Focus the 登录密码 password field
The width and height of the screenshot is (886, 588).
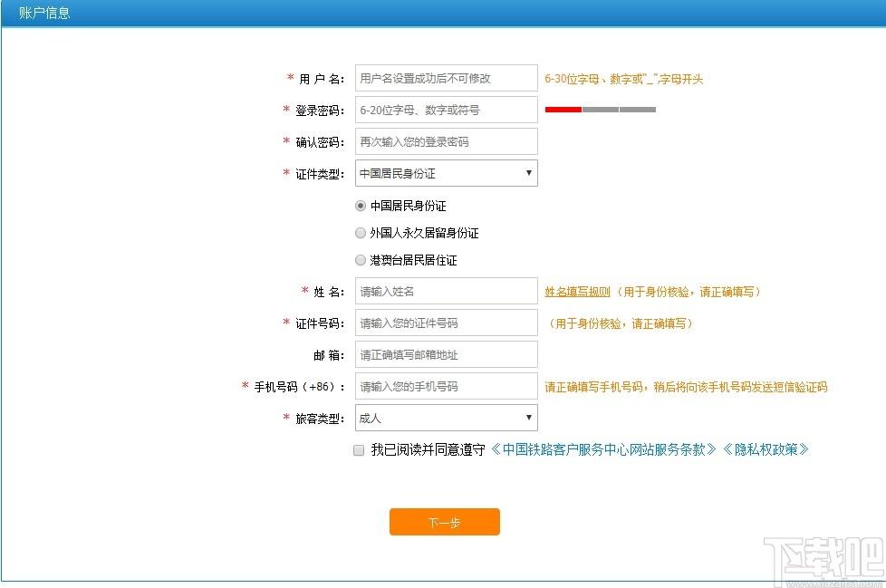[446, 111]
